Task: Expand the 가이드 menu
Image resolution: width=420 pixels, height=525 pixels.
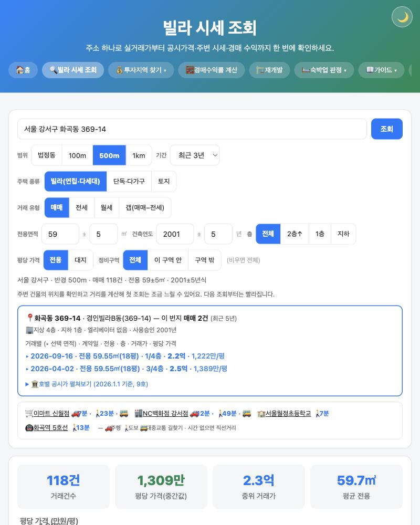Action: 381,70
